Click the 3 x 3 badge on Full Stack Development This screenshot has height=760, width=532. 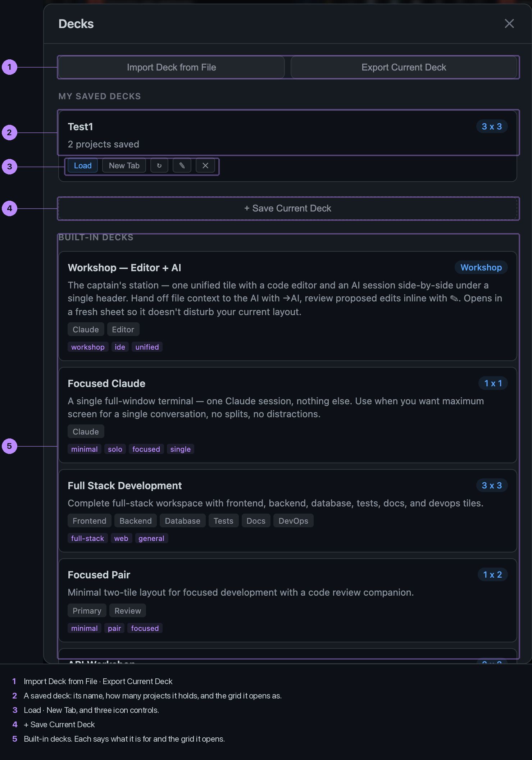(x=492, y=485)
